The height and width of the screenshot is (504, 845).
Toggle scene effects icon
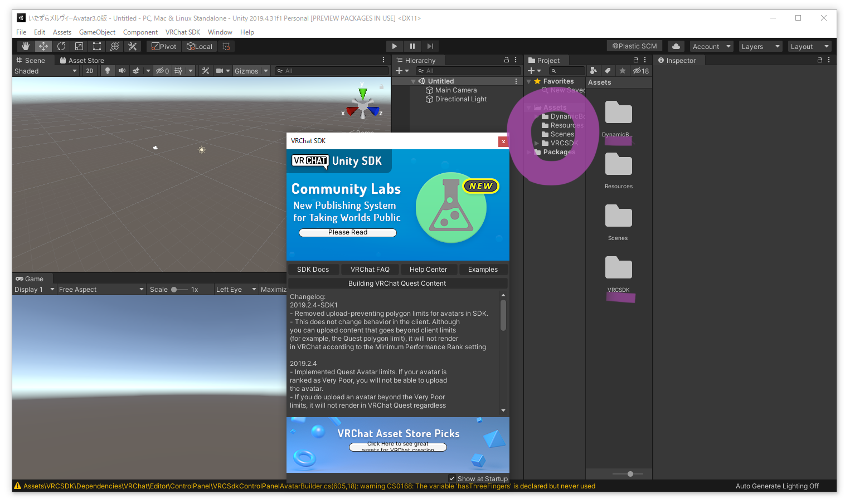pyautogui.click(x=136, y=71)
